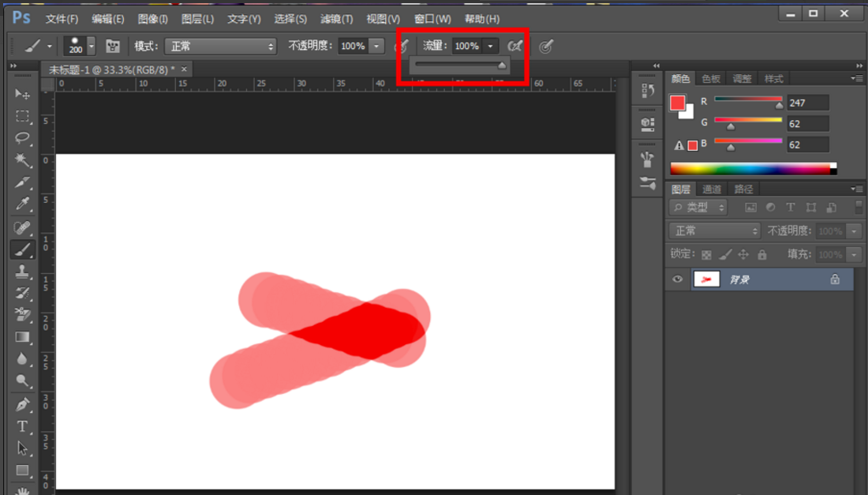Toggle the brush panel button in options bar

click(113, 47)
